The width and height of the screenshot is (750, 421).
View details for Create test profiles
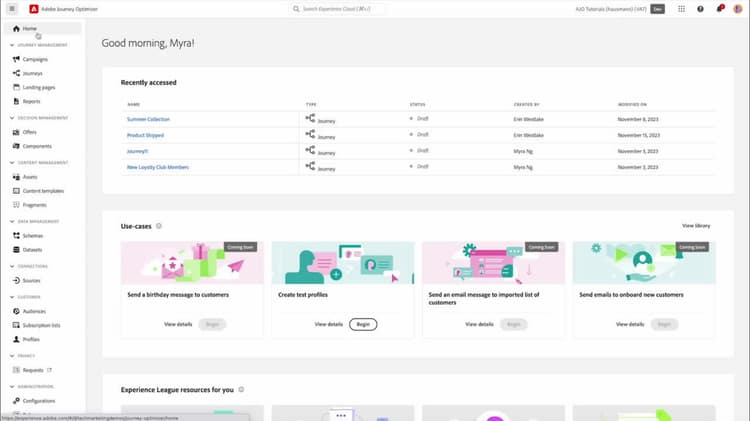(329, 324)
